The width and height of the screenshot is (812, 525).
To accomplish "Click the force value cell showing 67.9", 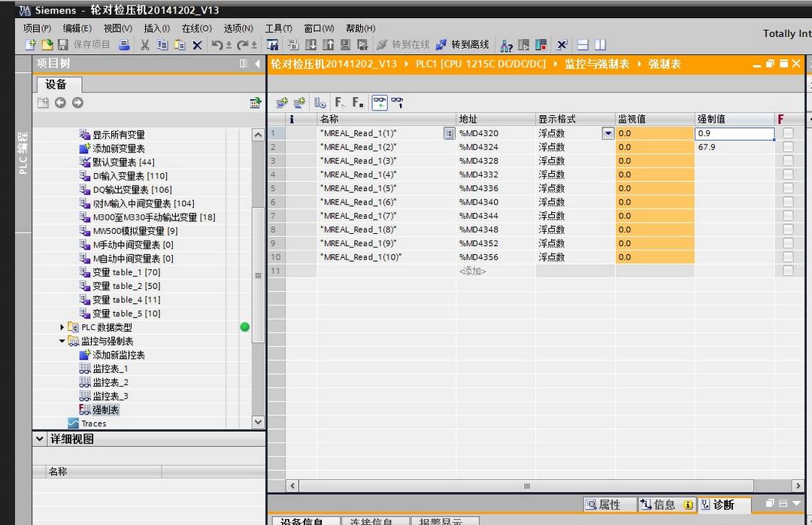I will coord(735,147).
